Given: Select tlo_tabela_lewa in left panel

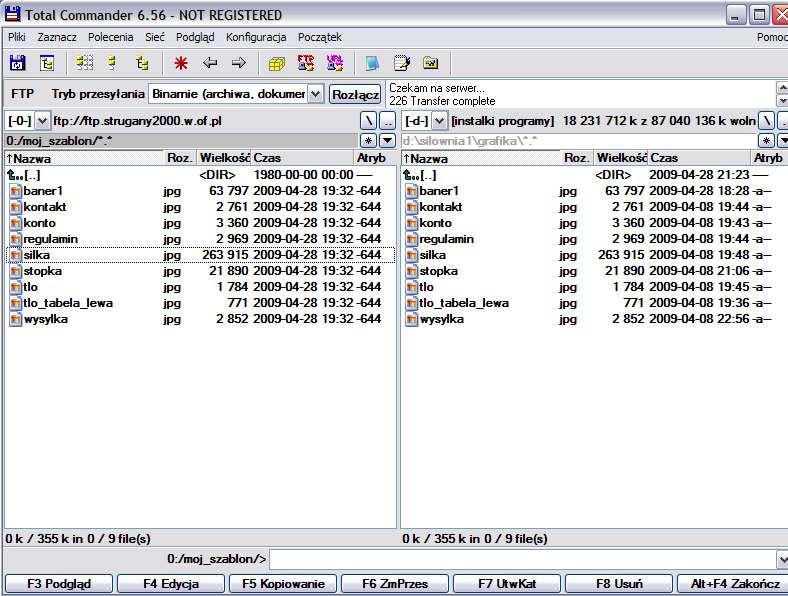Looking at the screenshot, I should [200, 303].
